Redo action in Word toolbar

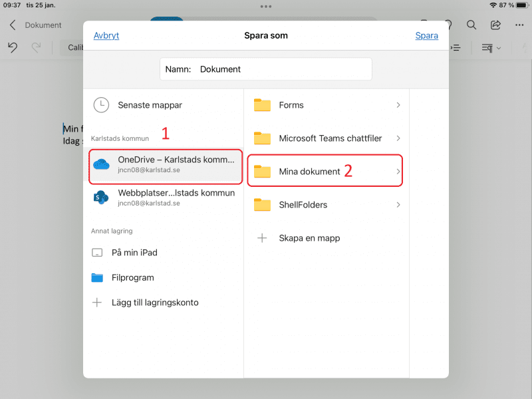coord(36,47)
